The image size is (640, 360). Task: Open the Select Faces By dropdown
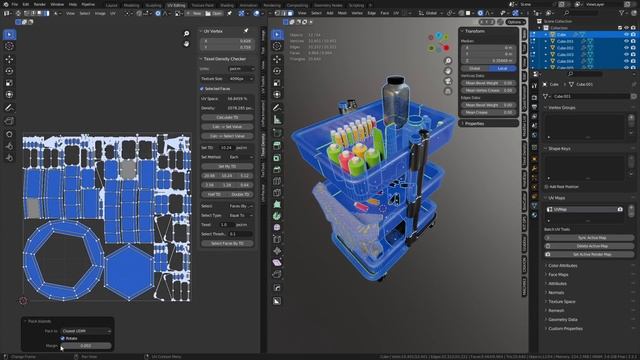(241, 206)
